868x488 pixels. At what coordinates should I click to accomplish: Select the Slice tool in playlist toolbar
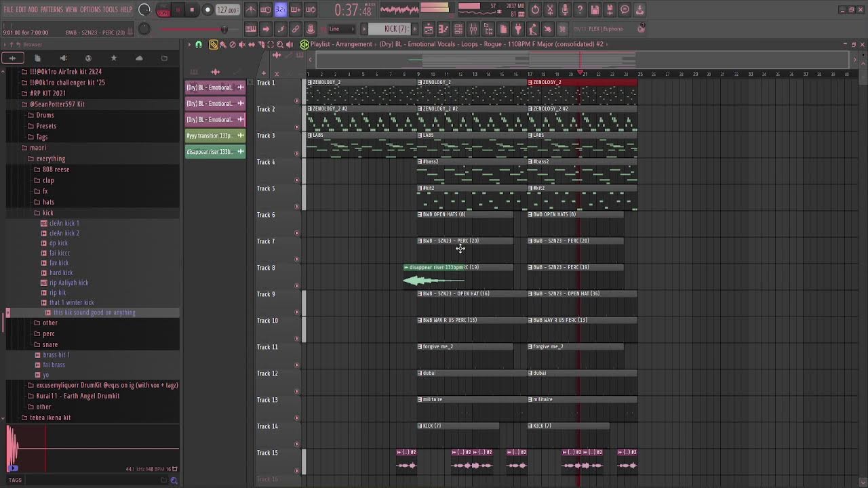pos(261,45)
